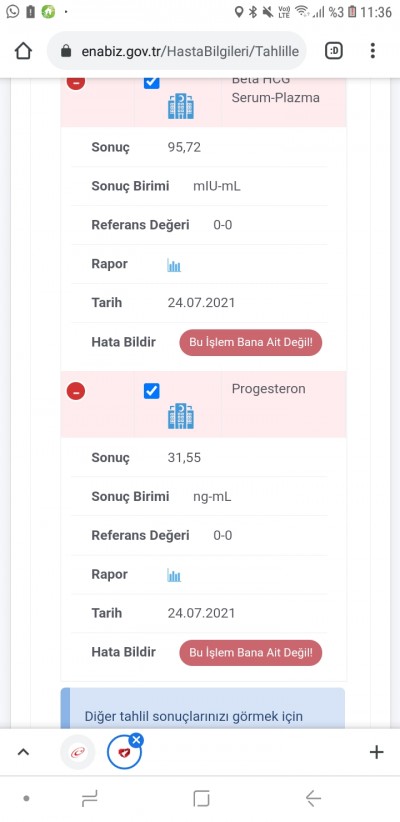Add a new tab with plus icon
Screen dimensions: 400x822
tap(376, 752)
